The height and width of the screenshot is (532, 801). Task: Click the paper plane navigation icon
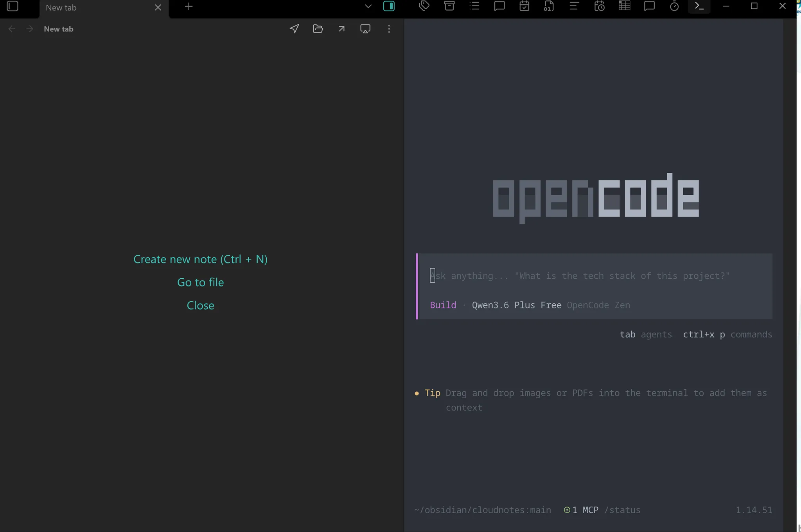pos(295,29)
